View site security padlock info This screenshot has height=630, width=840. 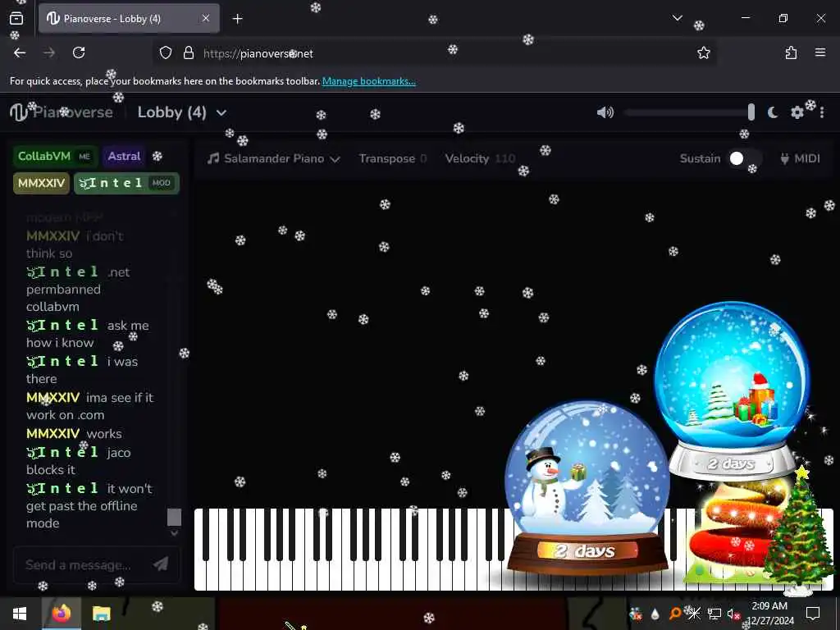tap(189, 52)
